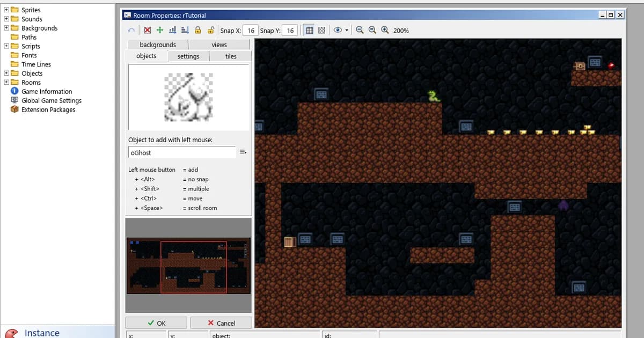Image resolution: width=644 pixels, height=338 pixels.
Task: Switch to the backgrounds tab
Action: [x=158, y=45]
